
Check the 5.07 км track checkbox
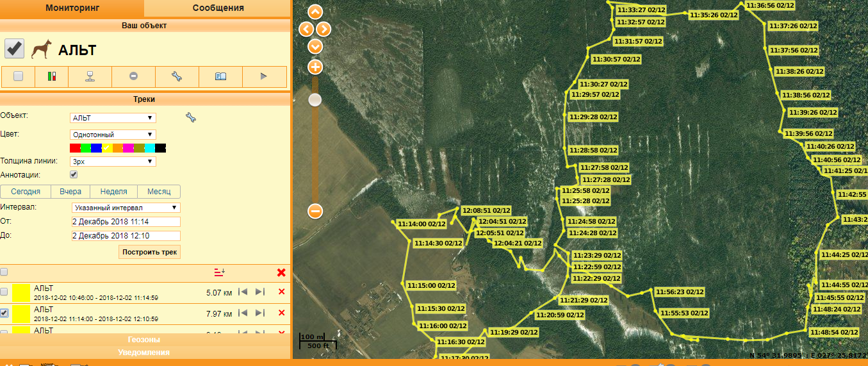pyautogui.click(x=4, y=292)
